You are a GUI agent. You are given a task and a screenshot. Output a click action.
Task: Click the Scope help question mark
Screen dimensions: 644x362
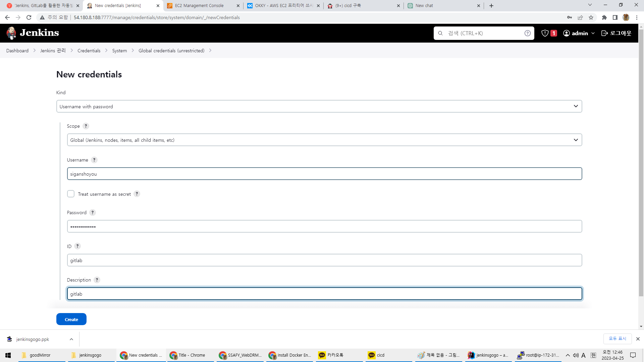[x=86, y=126]
